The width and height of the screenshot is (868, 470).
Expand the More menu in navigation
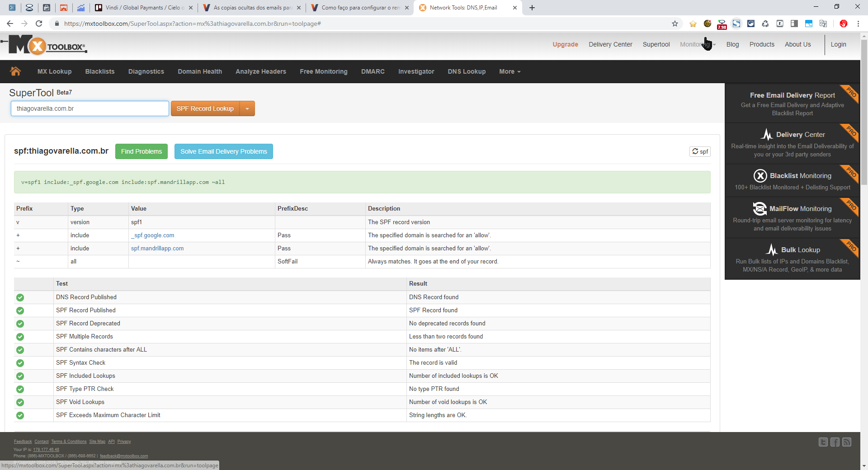tap(510, 71)
